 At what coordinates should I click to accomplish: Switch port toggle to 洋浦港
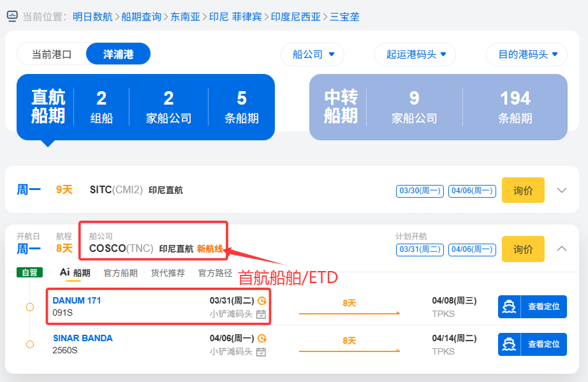click(x=118, y=54)
